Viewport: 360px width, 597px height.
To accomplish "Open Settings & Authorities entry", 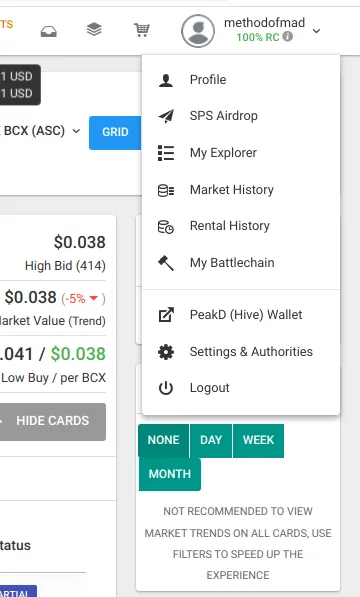I will coord(241,352).
